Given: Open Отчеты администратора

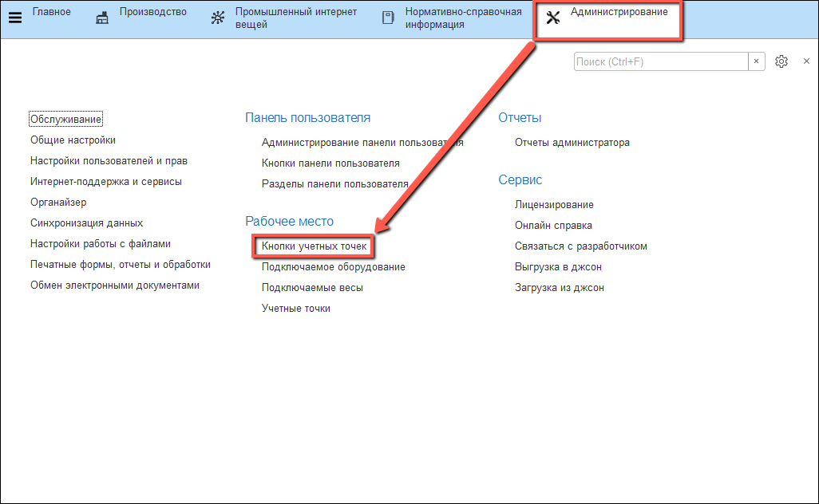Looking at the screenshot, I should coord(572,143).
